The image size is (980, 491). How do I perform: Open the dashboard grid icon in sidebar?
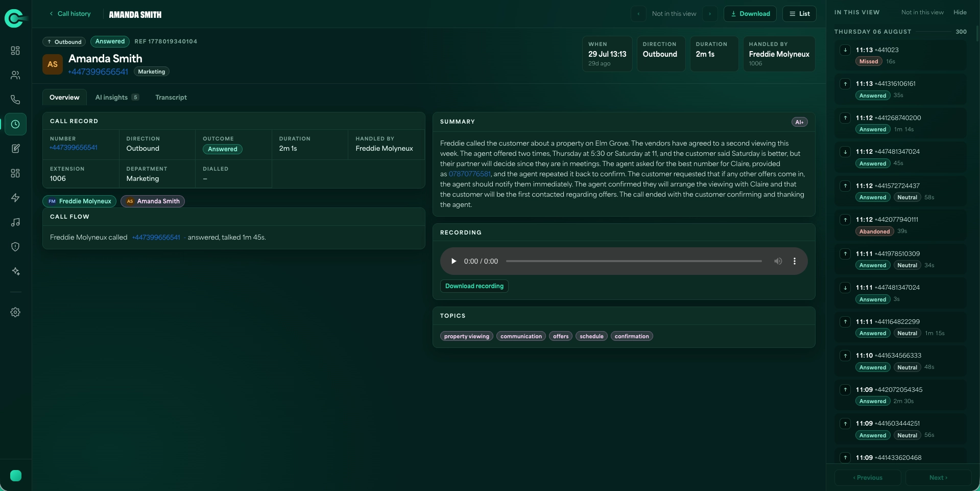tap(15, 51)
